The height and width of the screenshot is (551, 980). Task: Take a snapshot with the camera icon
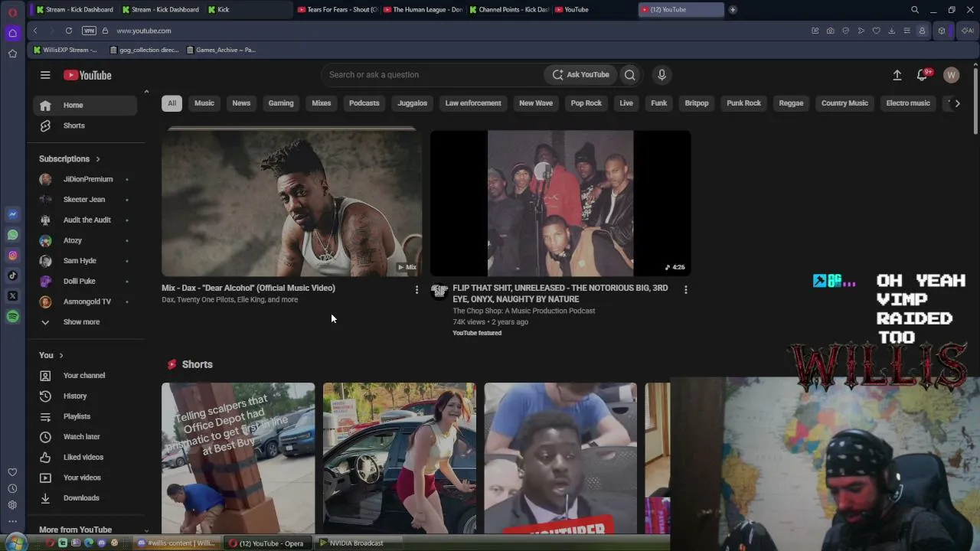pos(831,31)
